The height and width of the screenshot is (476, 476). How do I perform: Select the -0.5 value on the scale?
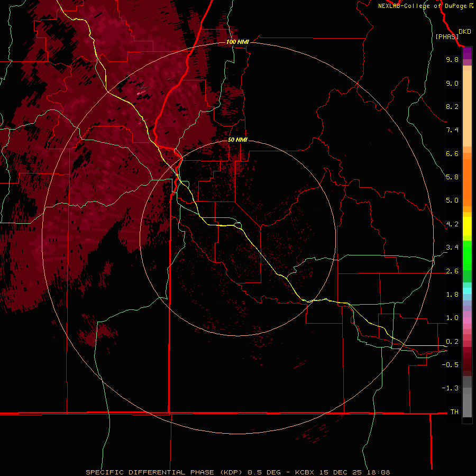tap(450, 365)
